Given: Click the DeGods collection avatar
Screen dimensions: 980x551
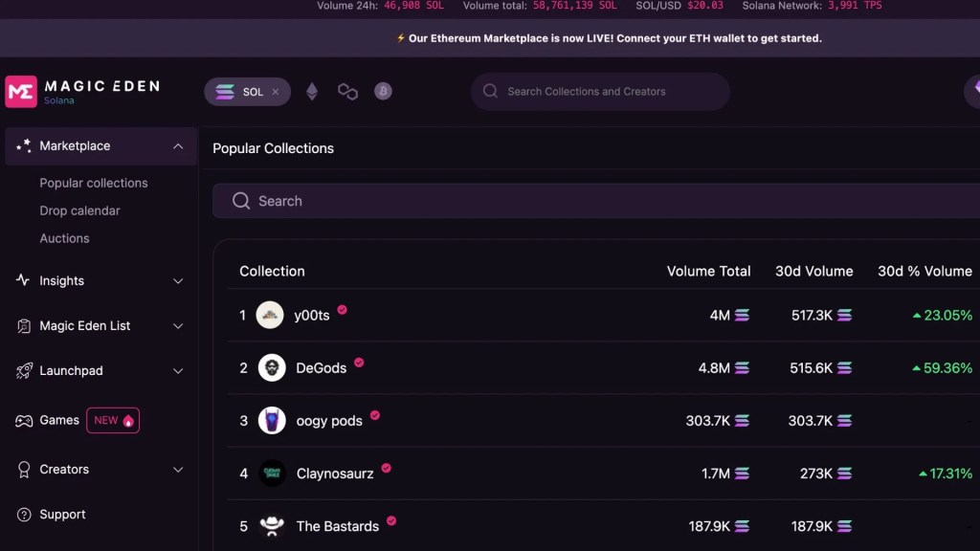Looking at the screenshot, I should tap(272, 368).
